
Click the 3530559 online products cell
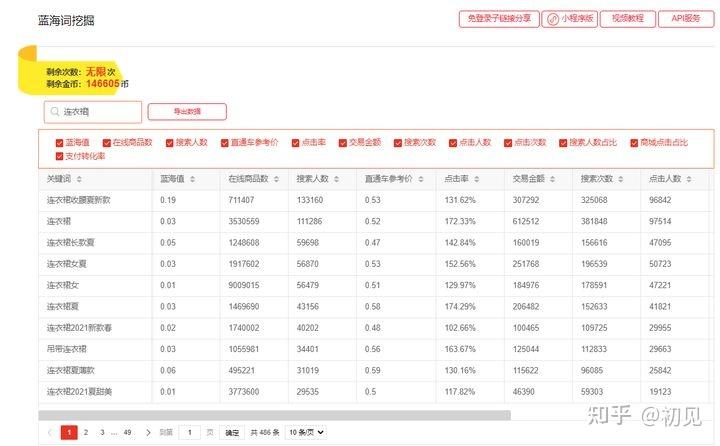(244, 221)
